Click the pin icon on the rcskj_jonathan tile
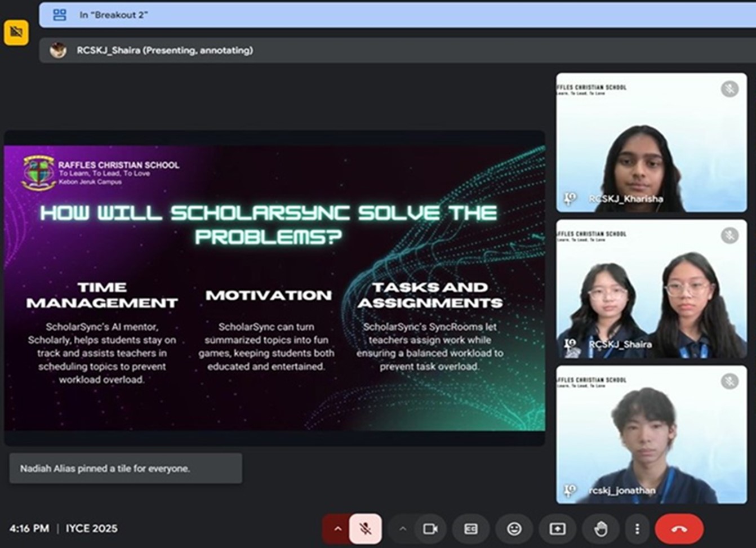Screen dimensions: 756x548 pyautogui.click(x=570, y=491)
